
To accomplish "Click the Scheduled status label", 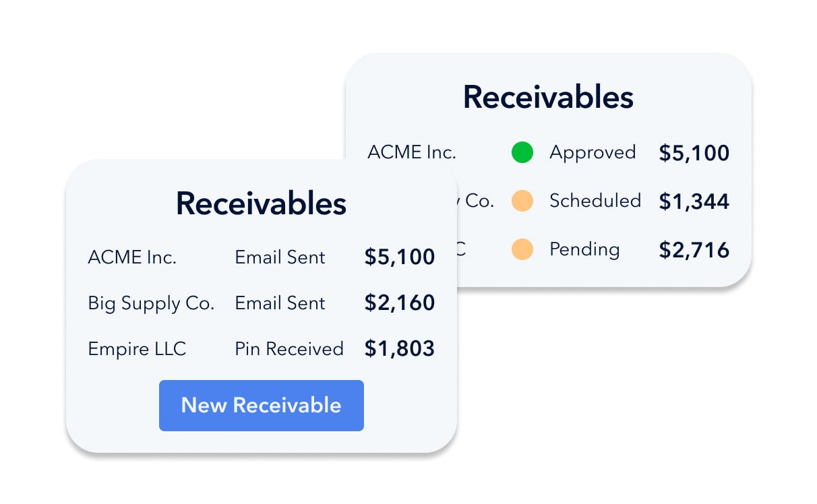I will (595, 201).
